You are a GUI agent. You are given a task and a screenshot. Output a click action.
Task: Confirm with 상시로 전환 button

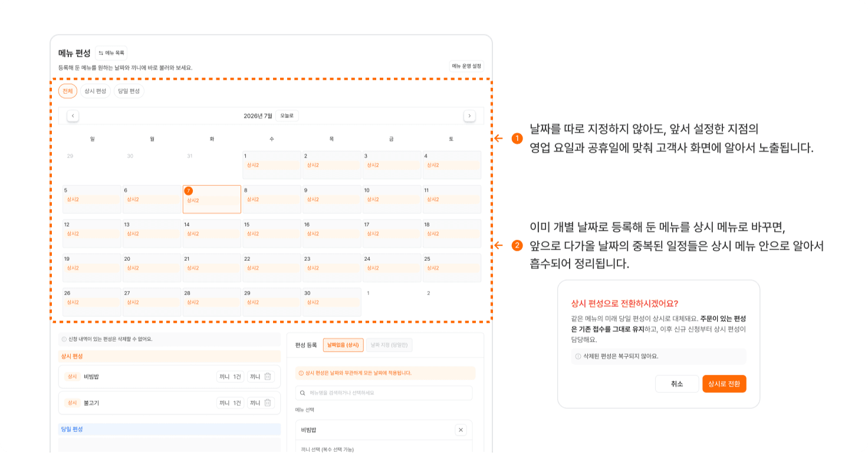click(724, 384)
